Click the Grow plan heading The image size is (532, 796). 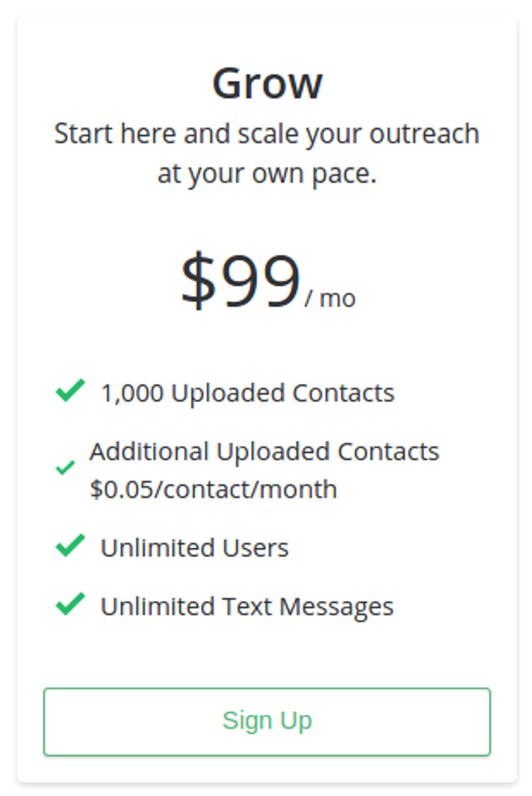(267, 84)
